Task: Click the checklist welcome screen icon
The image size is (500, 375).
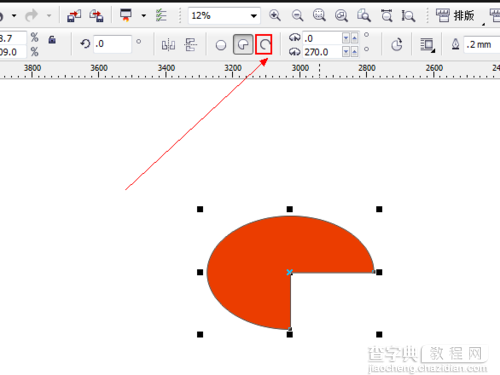Action: (x=161, y=15)
